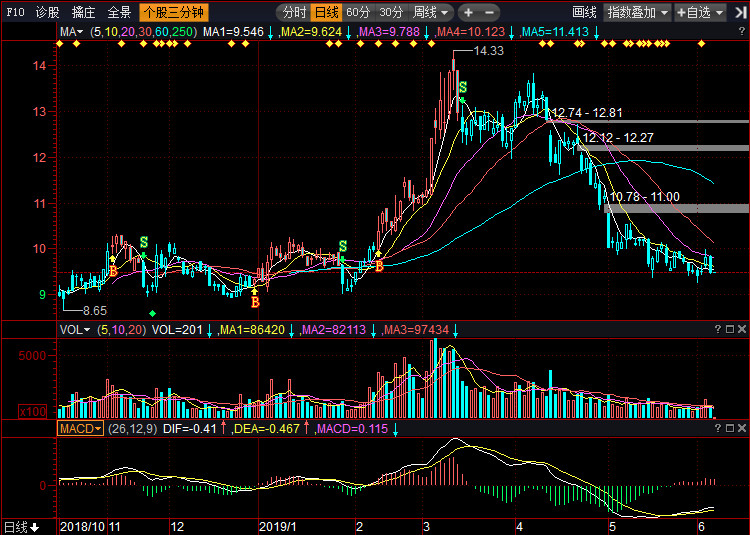
Task: Click the 画线 draw line button
Action: [x=584, y=13]
